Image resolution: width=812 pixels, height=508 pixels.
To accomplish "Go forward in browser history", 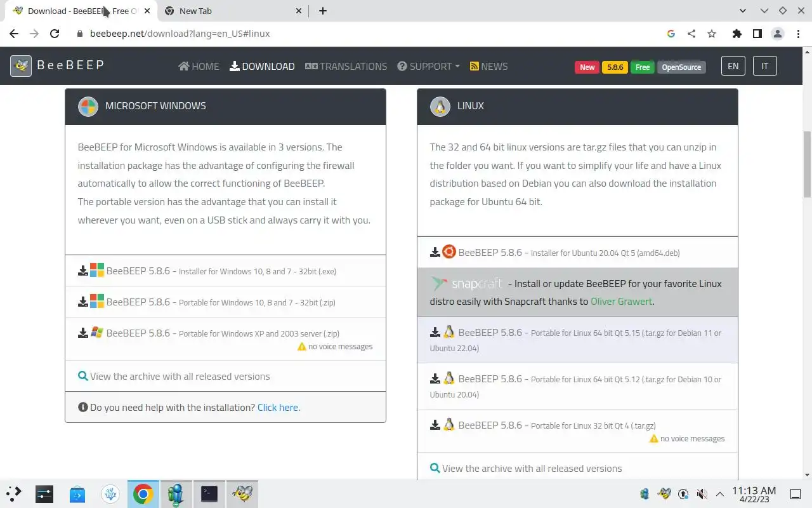I will click(x=34, y=34).
